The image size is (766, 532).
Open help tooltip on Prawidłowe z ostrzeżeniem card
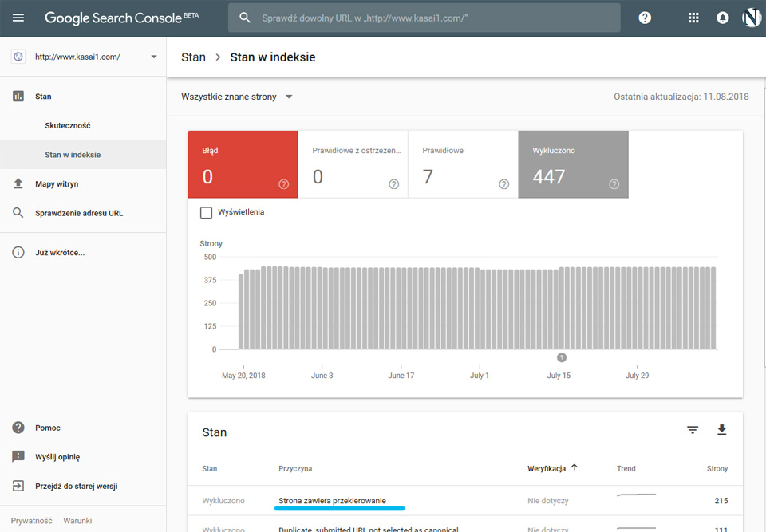[393, 184]
